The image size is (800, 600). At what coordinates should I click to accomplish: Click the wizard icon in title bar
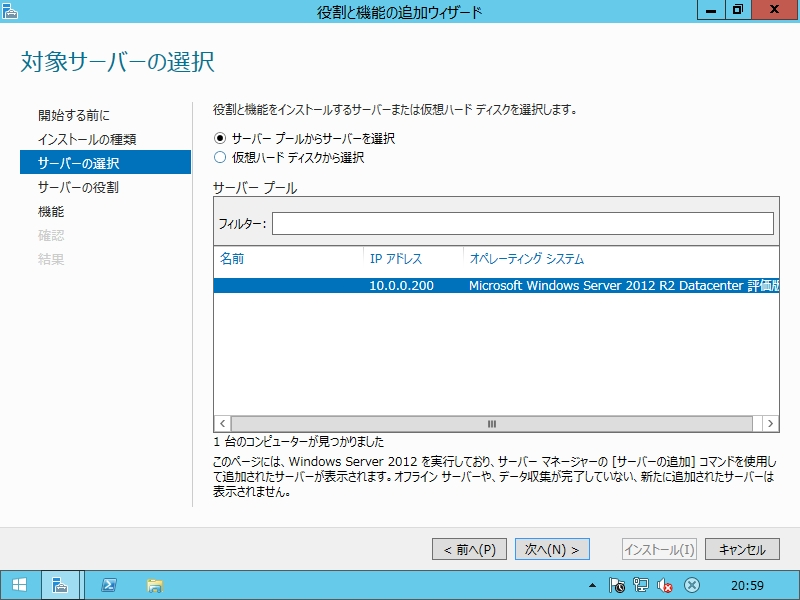(12, 11)
